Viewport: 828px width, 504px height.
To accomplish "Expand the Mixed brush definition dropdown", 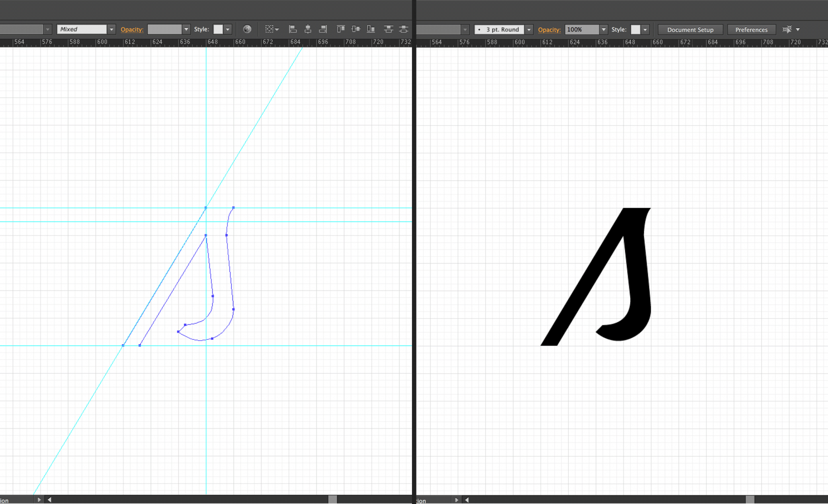I will tap(111, 29).
